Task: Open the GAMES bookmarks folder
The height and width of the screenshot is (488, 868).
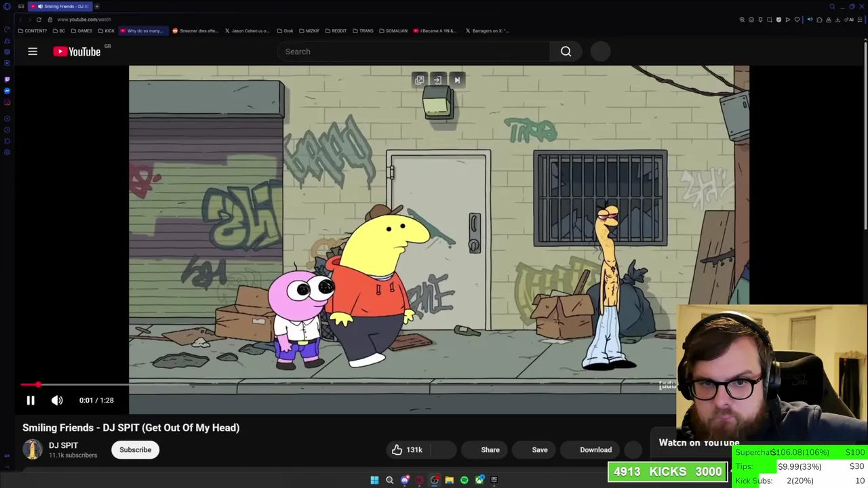Action: point(81,30)
